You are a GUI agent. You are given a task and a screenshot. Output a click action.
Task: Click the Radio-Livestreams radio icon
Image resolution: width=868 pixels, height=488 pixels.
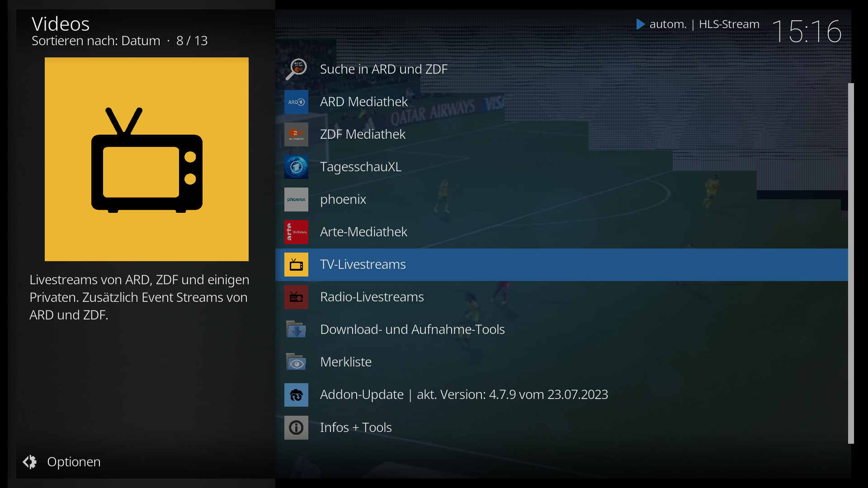[296, 297]
